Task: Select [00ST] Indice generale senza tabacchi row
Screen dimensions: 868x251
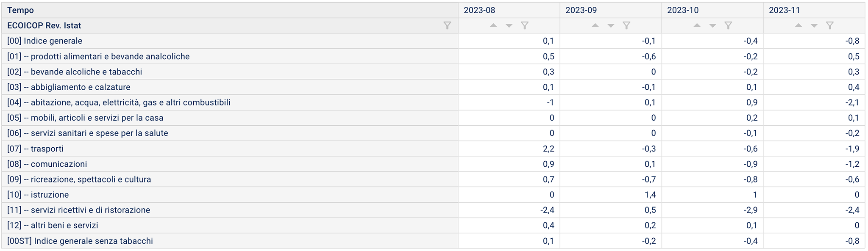Action: click(433, 241)
